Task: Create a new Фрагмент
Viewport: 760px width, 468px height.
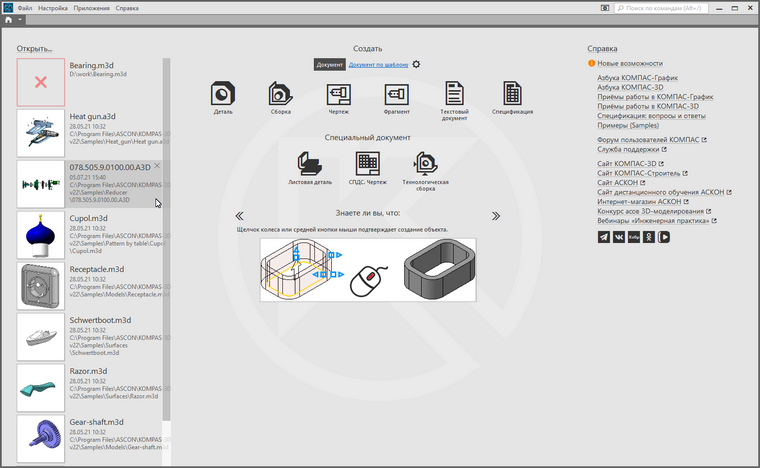Action: pyautogui.click(x=396, y=95)
